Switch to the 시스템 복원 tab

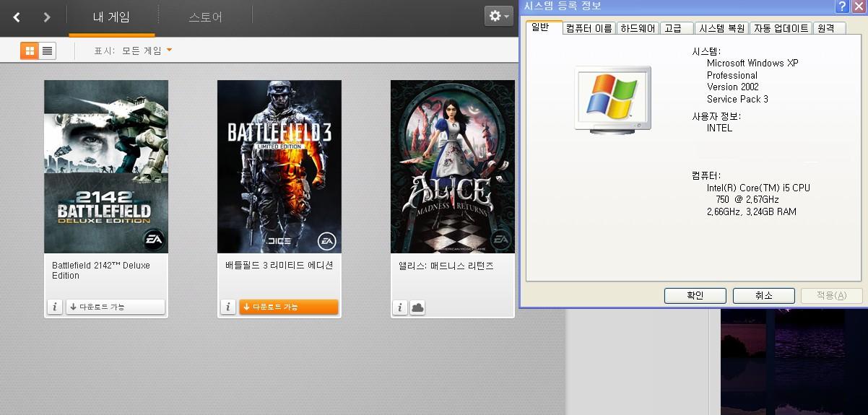click(722, 28)
